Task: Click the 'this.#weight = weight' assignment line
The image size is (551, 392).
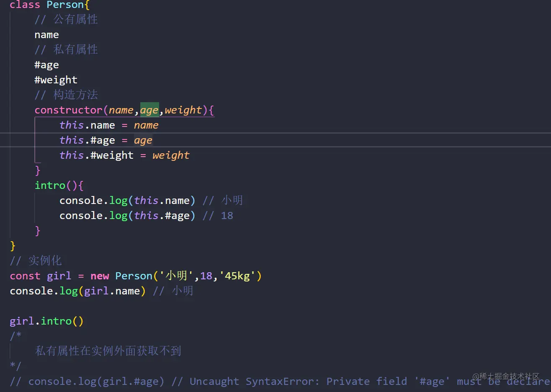Action: click(x=124, y=155)
